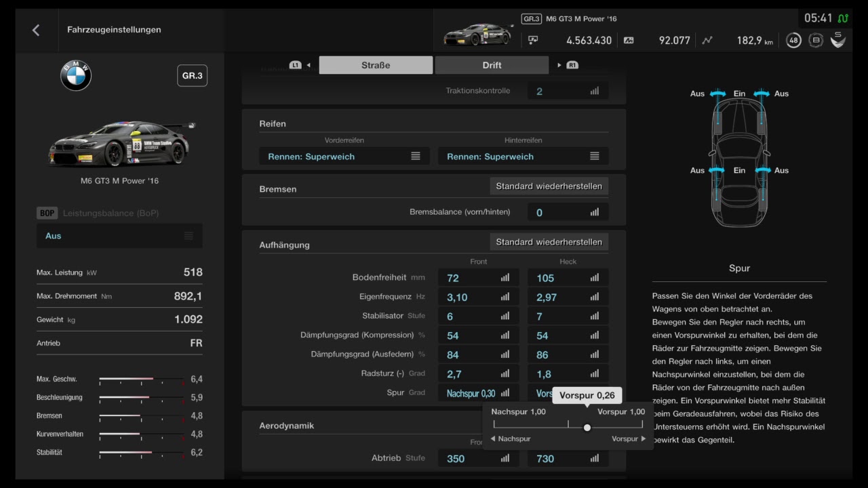Viewport: 868px width, 488px height.
Task: Click the 05:41 clock display
Action: tap(818, 18)
